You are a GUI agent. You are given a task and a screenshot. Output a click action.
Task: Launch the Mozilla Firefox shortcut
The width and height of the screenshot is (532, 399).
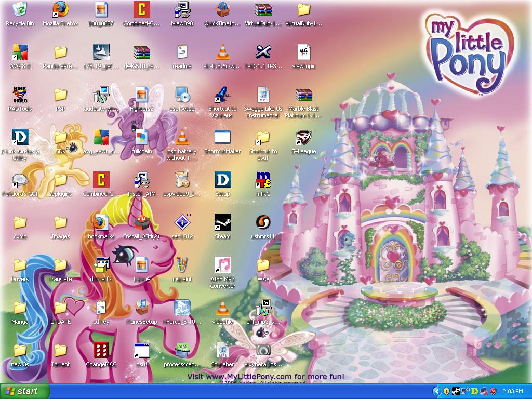click(60, 10)
